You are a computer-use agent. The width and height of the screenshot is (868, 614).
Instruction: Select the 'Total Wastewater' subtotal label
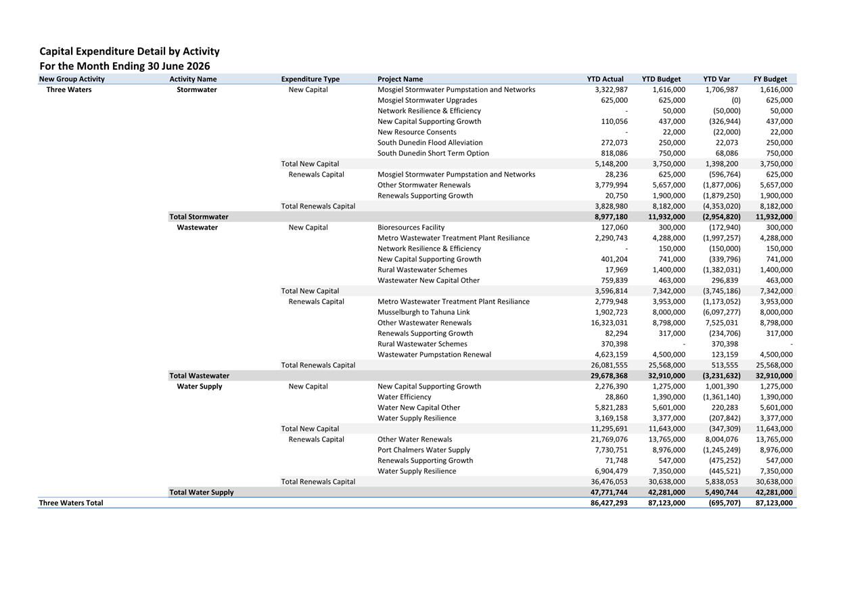coord(199,376)
